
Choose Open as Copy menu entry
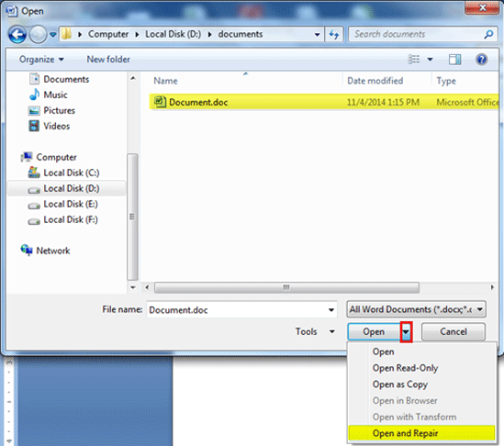400,385
